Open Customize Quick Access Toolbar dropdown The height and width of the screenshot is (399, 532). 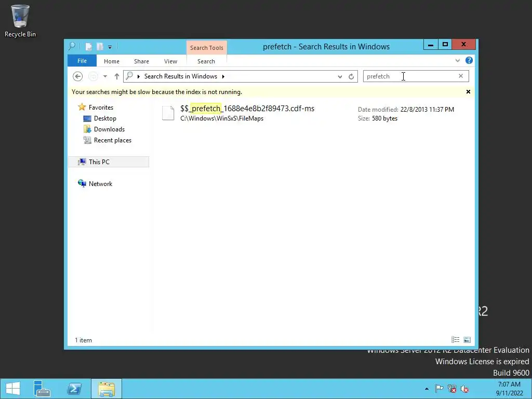pyautogui.click(x=110, y=47)
